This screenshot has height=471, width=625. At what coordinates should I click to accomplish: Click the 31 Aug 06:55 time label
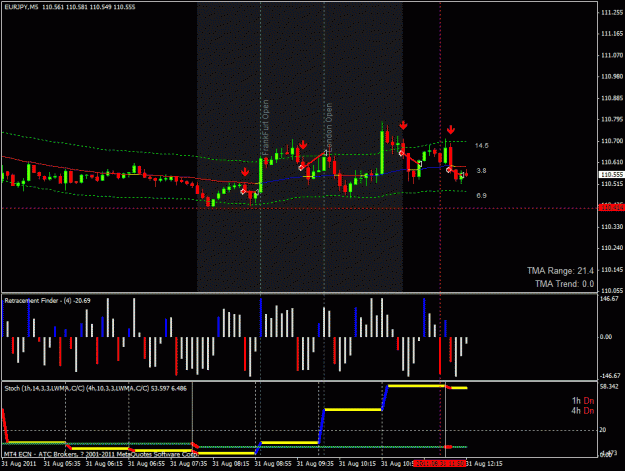click(x=146, y=463)
